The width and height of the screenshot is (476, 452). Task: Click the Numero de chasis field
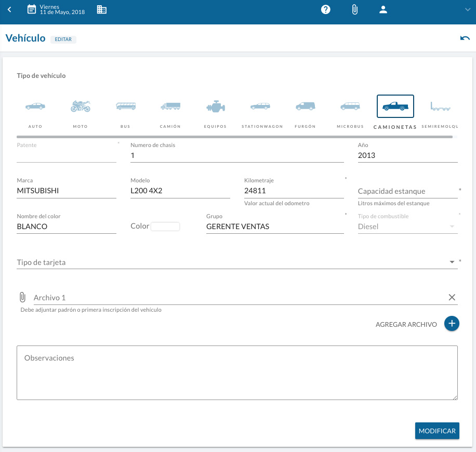pos(237,155)
